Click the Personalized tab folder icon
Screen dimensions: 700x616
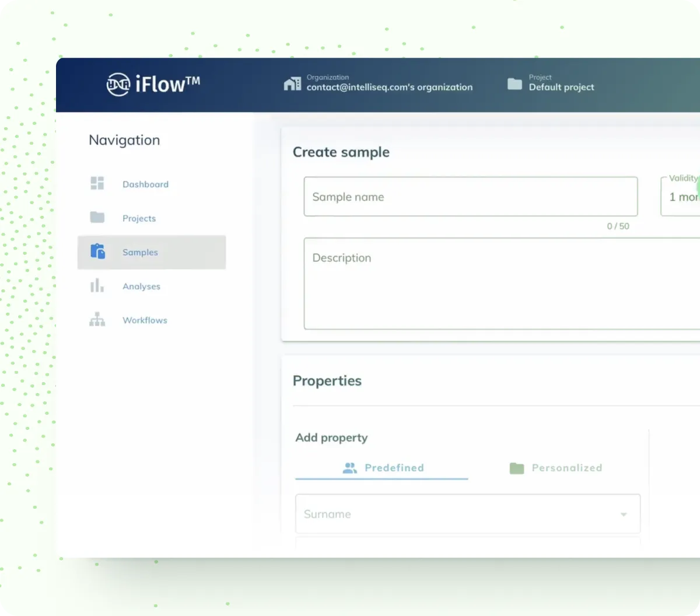point(517,468)
